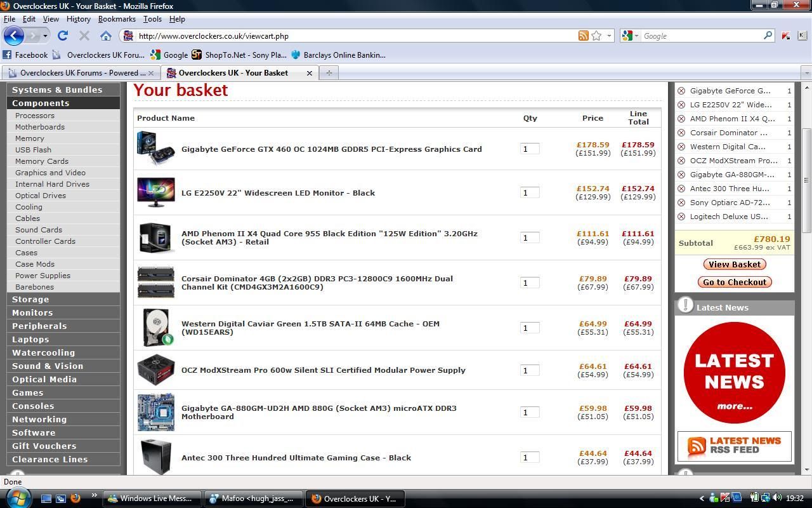Open the Edit menu
812x508 pixels.
pyautogui.click(x=29, y=19)
